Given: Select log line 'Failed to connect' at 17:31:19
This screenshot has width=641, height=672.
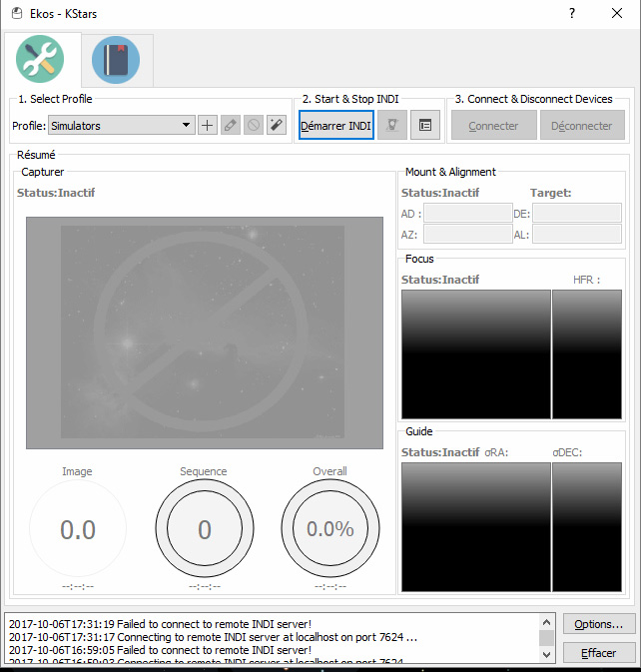Looking at the screenshot, I should (160, 624).
